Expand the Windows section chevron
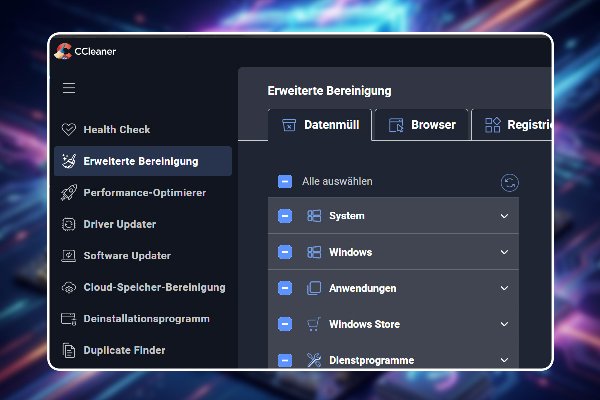 click(504, 252)
